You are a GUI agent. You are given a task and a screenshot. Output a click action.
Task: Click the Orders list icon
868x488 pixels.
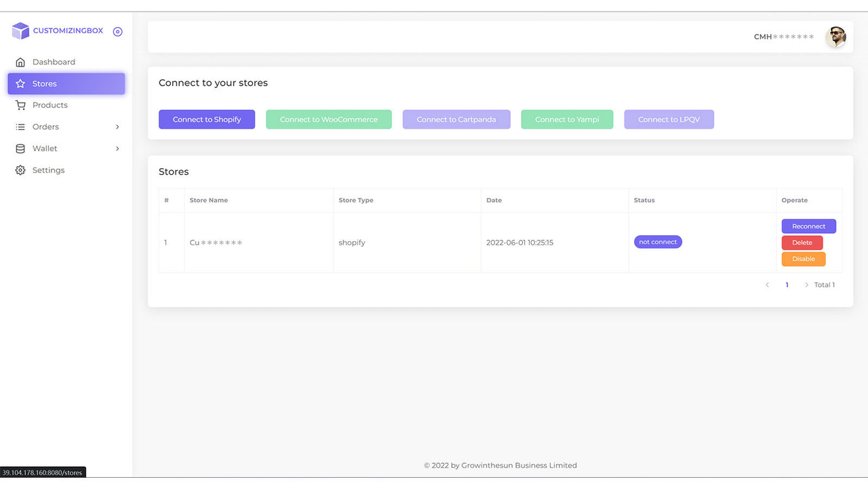coord(20,127)
